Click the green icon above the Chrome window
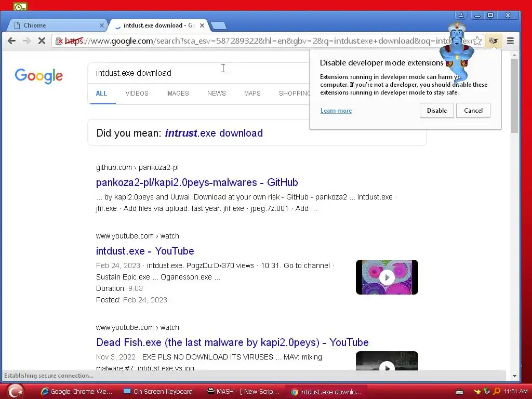The image size is (532, 399). 20,6
